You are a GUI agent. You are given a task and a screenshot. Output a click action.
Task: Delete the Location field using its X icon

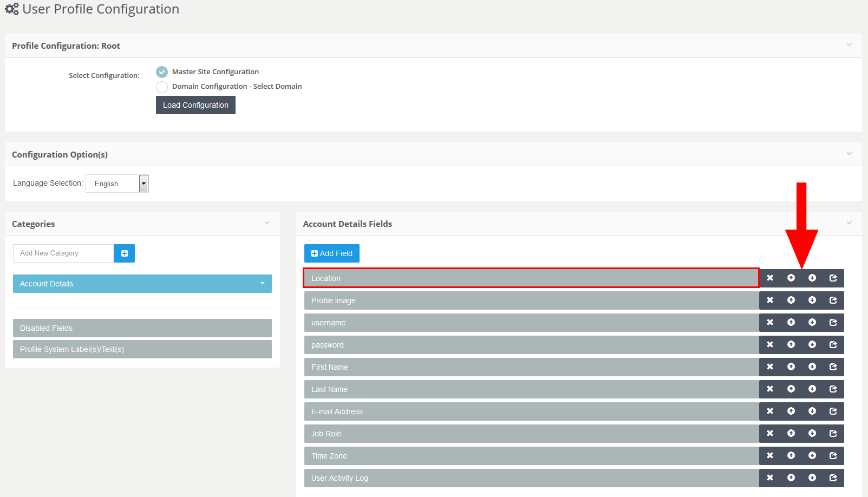click(770, 278)
